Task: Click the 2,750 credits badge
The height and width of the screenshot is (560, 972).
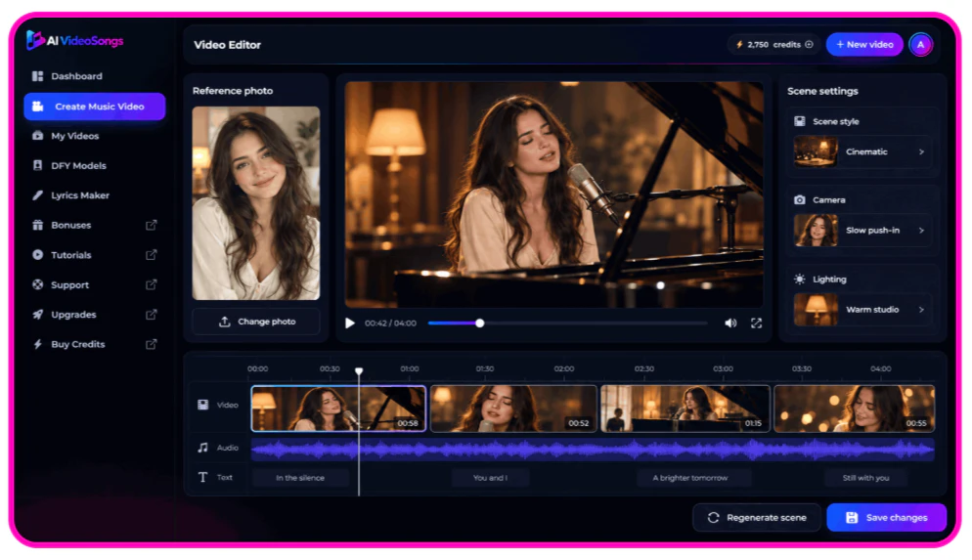Action: pyautogui.click(x=773, y=45)
